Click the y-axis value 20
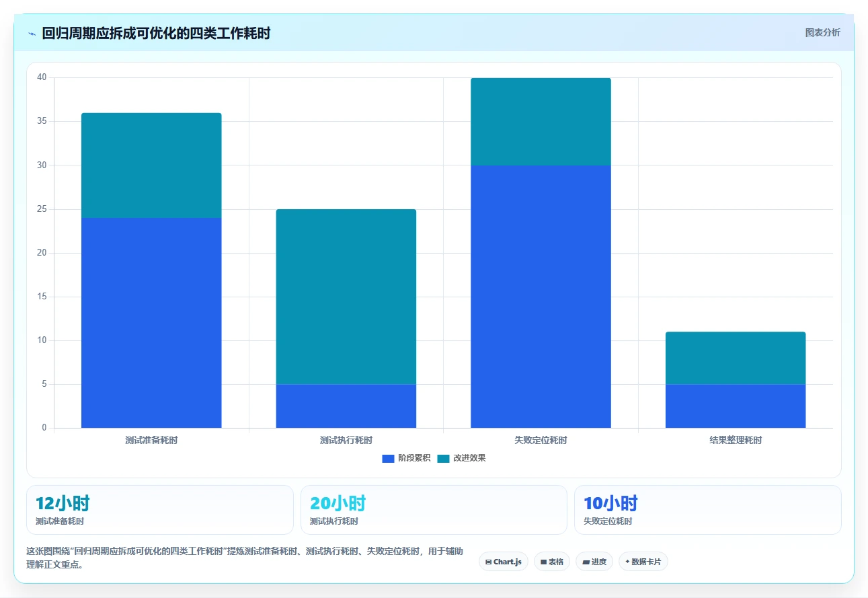868x598 pixels. tap(42, 253)
